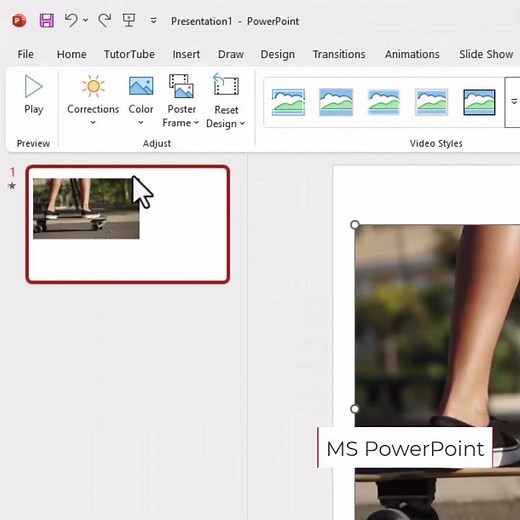
Task: Open the Draw tab
Action: 231,54
